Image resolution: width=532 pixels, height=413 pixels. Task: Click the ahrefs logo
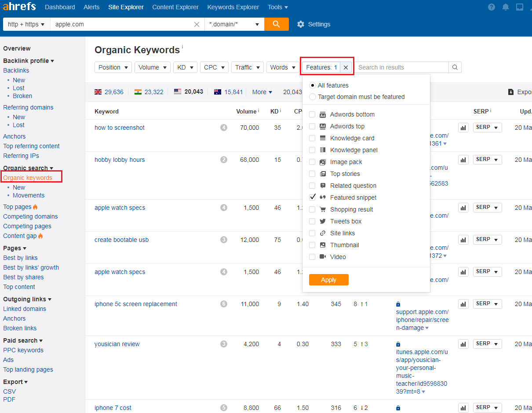pyautogui.click(x=19, y=7)
